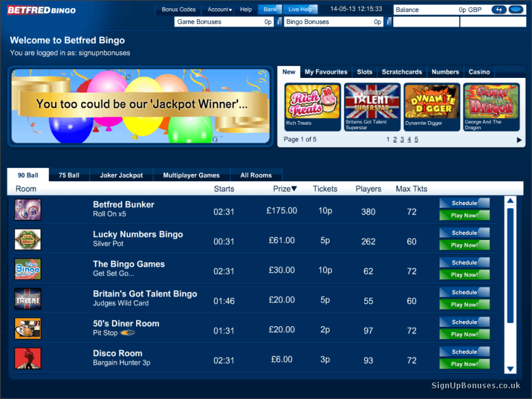
Task: Open the Help menu item
Action: click(246, 9)
